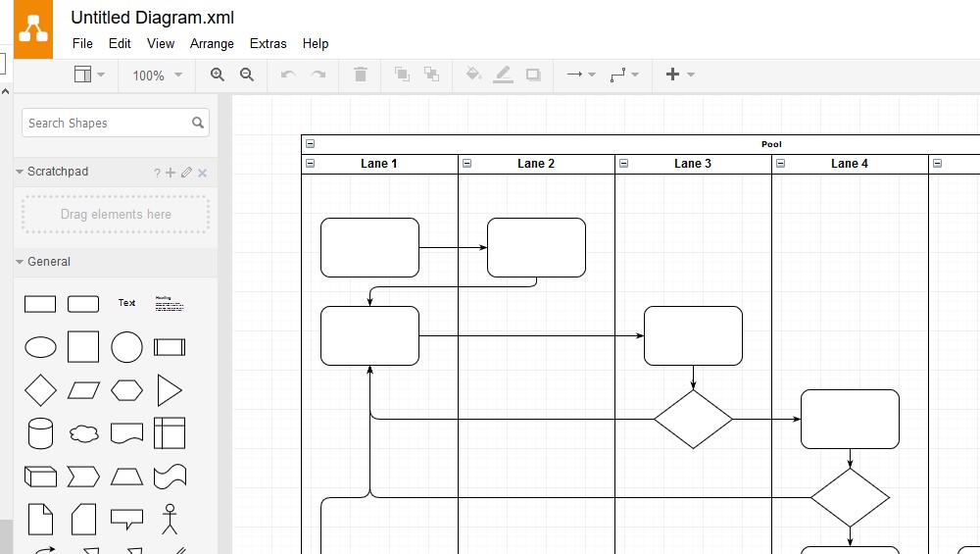This screenshot has height=554, width=980.
Task: Click the draw.io orange logo icon
Action: tap(33, 29)
